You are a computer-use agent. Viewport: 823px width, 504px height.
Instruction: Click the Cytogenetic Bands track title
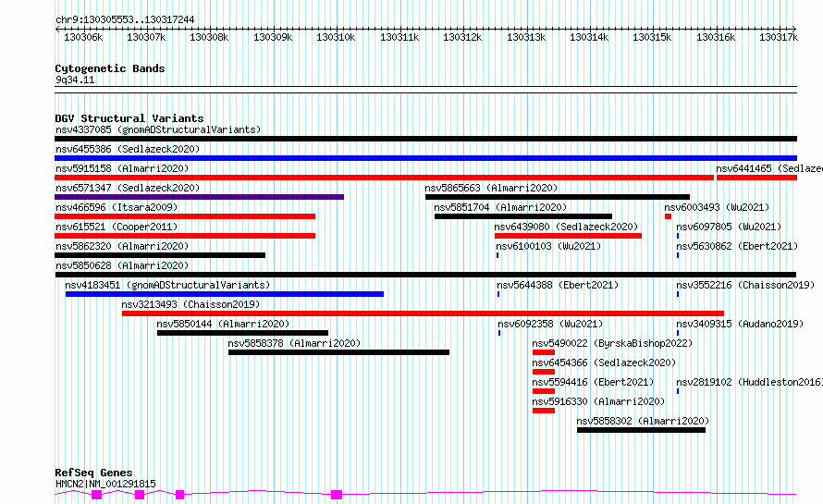[110, 68]
